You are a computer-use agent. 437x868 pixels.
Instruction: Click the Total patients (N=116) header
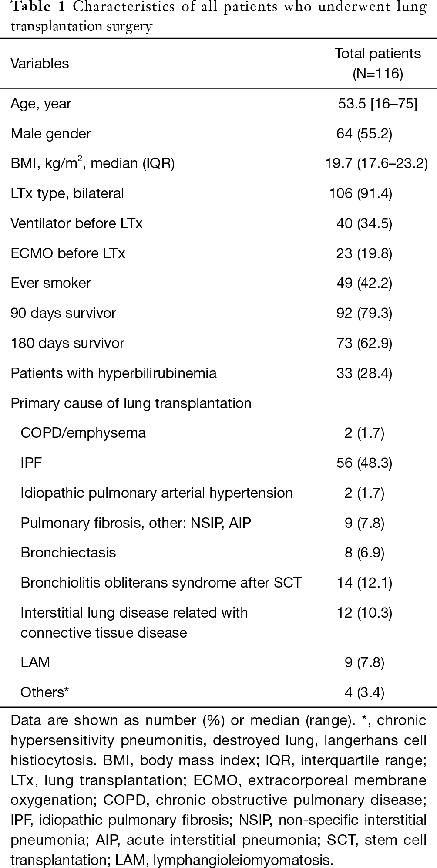click(x=377, y=64)
